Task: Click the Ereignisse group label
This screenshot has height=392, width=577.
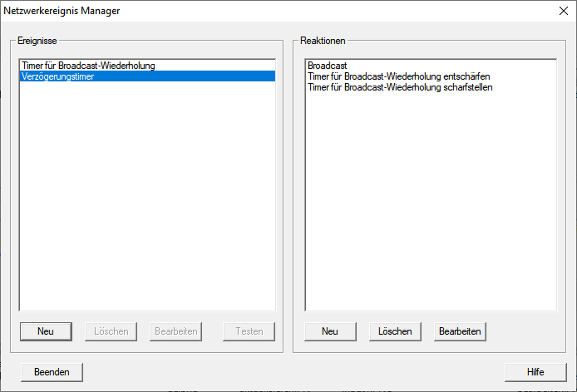Action: [38, 40]
